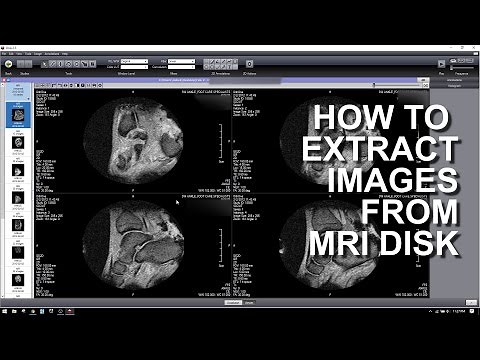Click the dark tab below the viewer
Viewport: 480px width, 360px height.
(249, 303)
